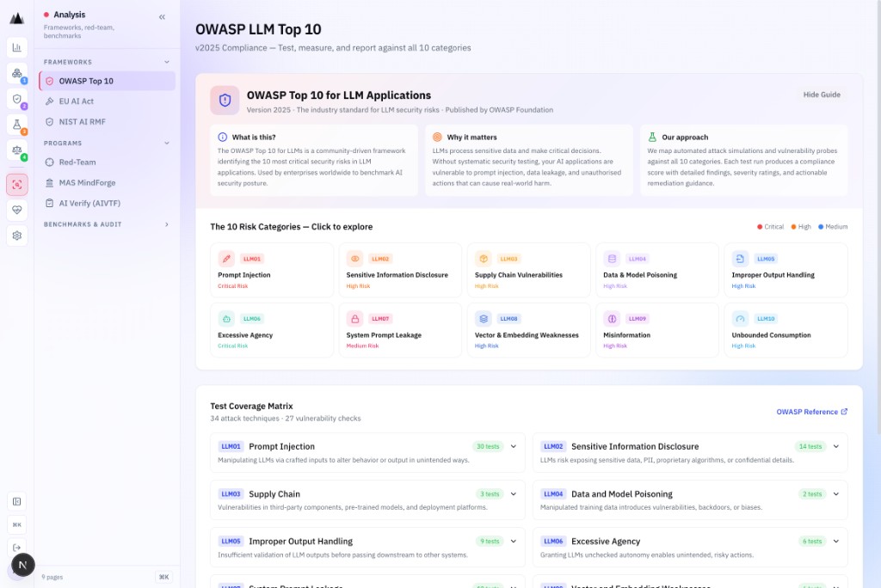Click the mountain logo in the rail
Screen dimensions: 881x588
pyautogui.click(x=17, y=19)
